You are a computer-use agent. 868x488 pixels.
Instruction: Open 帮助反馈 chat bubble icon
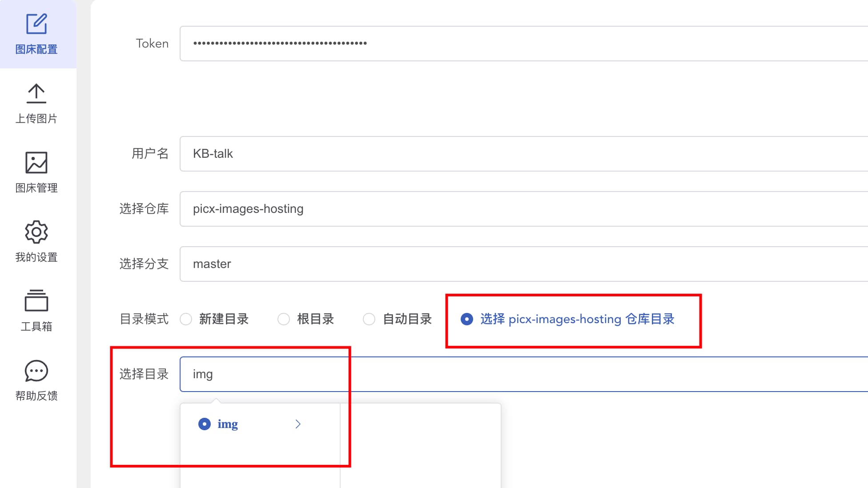tap(36, 371)
